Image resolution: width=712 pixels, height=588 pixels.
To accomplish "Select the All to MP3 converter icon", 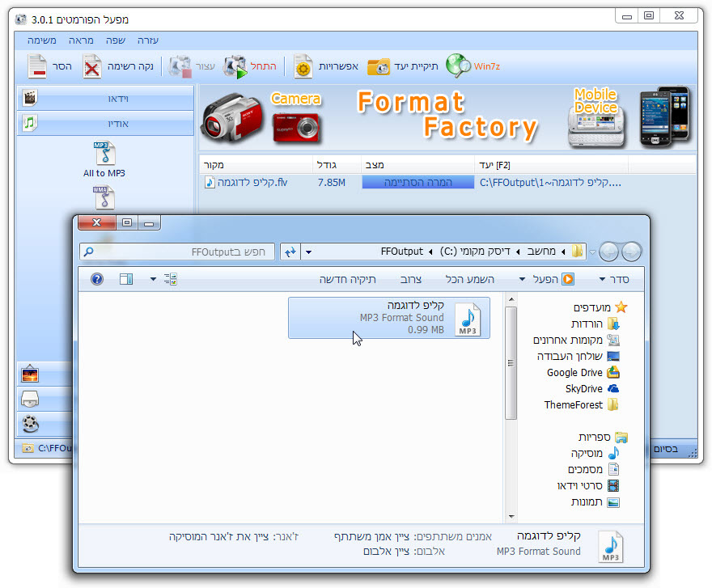I will point(105,153).
